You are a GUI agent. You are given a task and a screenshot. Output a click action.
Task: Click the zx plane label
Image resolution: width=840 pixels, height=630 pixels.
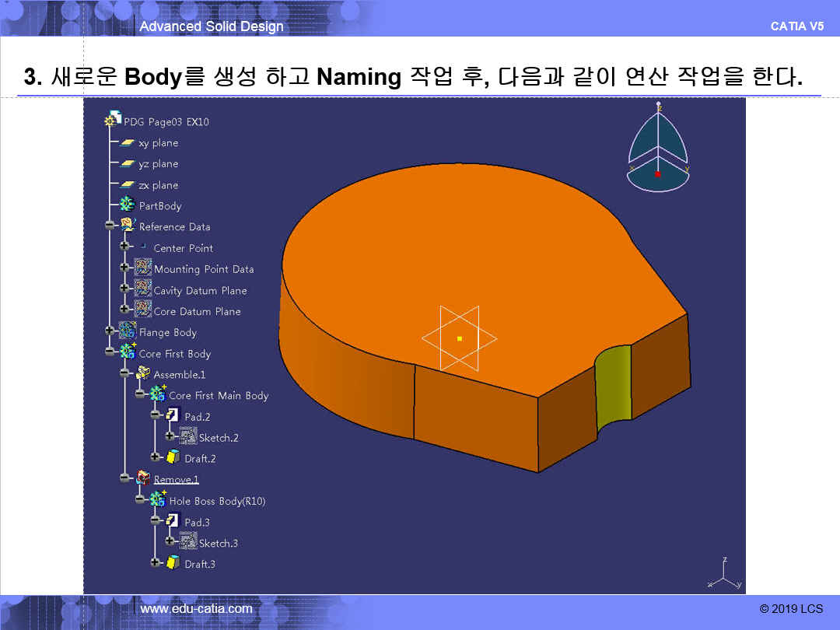158,185
